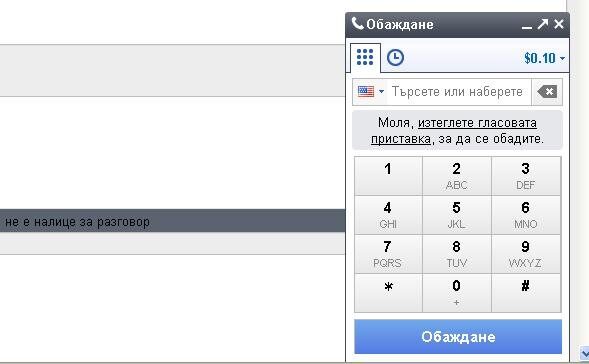Dial digit 3 DEF key
Screen dimensions: 589x364
coord(526,176)
